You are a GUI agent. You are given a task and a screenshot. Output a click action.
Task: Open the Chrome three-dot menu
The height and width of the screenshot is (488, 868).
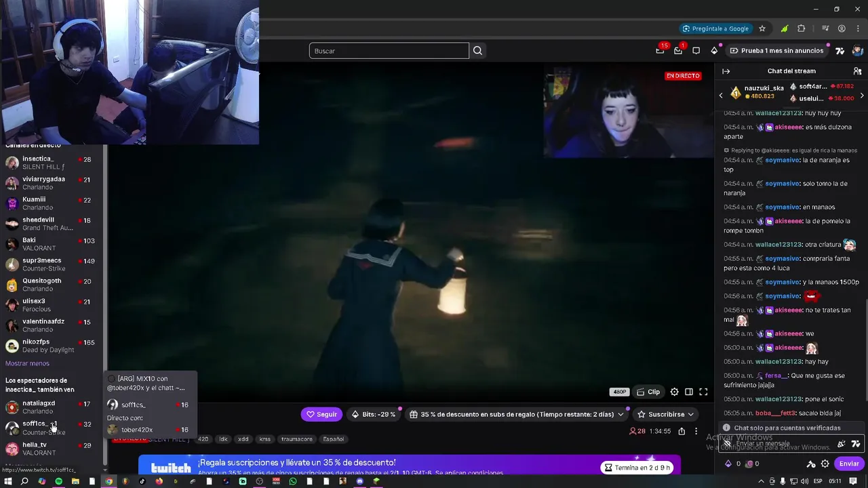tap(858, 28)
